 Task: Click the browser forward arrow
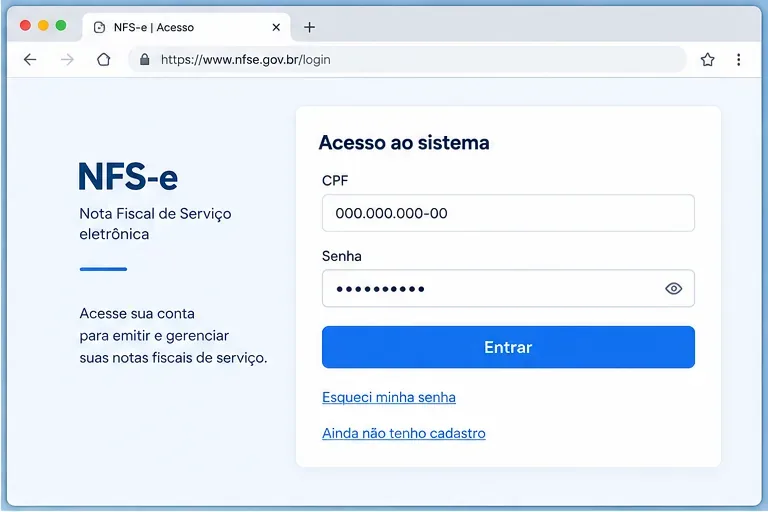pyautogui.click(x=67, y=60)
